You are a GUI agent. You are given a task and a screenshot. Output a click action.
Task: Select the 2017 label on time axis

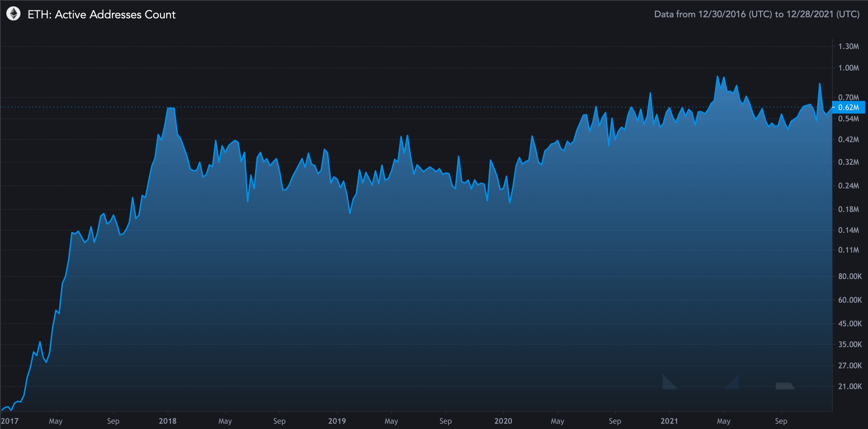(10, 421)
